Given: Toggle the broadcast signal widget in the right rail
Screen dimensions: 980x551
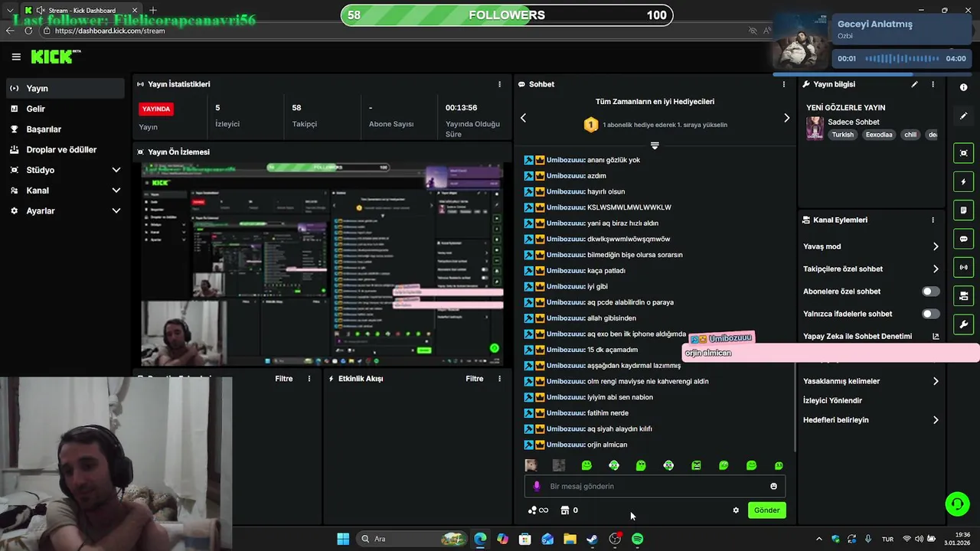Looking at the screenshot, I should pos(963,267).
